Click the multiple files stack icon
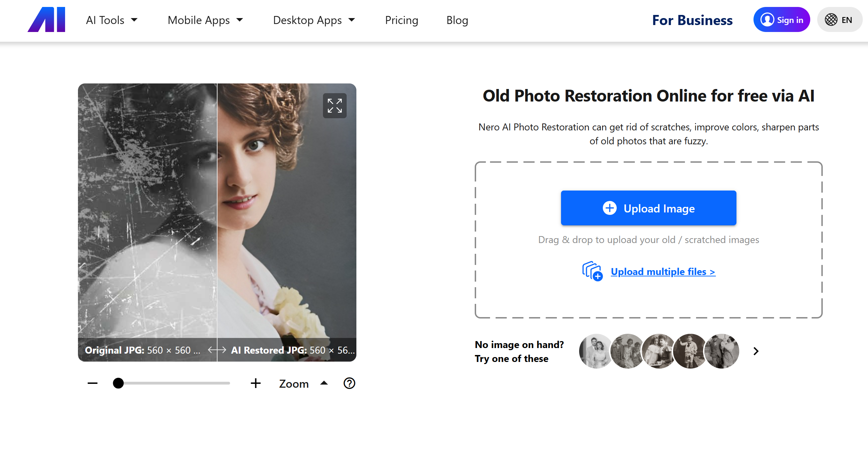Screen dimensions: 868x452 pos(592,272)
